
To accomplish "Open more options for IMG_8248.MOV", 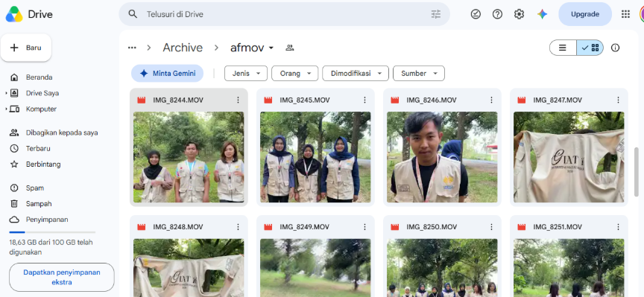I will [238, 227].
